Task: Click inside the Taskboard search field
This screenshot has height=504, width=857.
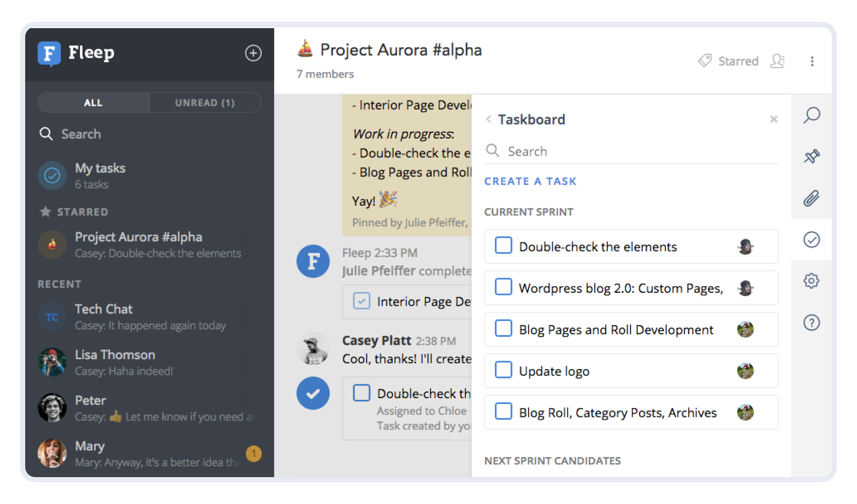Action: coord(609,151)
